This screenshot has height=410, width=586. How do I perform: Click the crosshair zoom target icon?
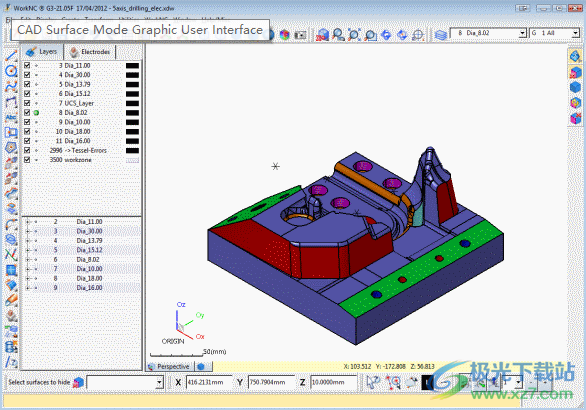(x=418, y=35)
